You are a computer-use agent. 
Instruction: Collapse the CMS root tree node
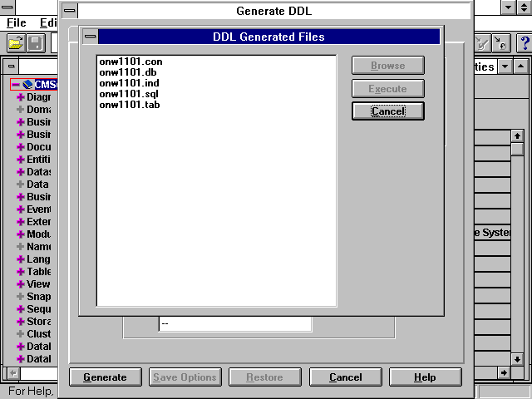click(x=16, y=84)
